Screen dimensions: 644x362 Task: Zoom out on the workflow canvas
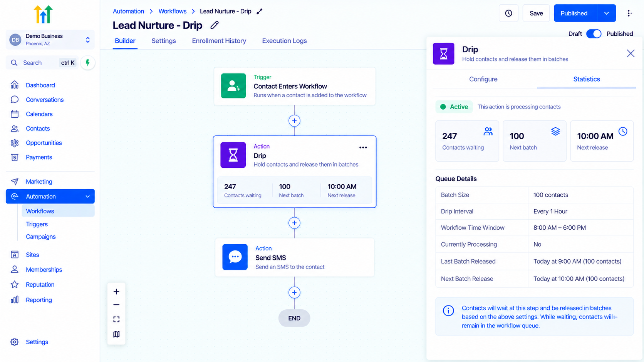[116, 305]
